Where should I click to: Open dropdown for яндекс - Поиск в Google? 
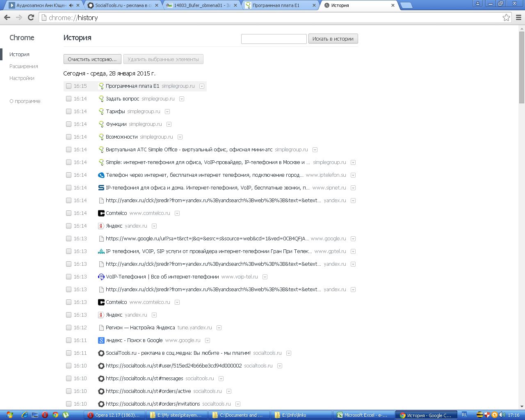208,340
